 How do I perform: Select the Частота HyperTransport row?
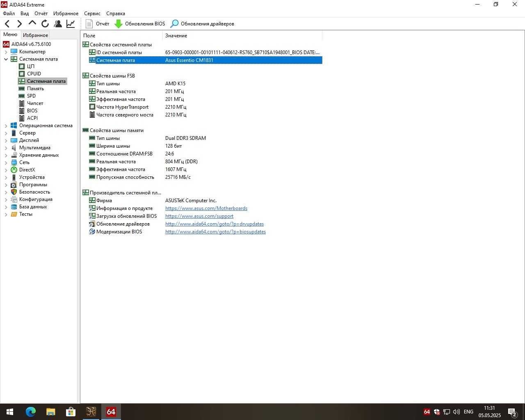tap(205, 107)
